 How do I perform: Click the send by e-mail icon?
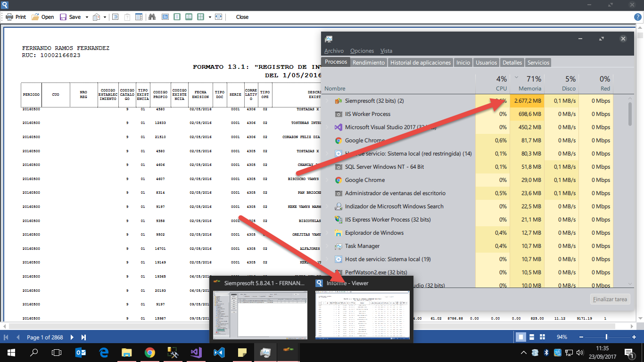tap(97, 17)
